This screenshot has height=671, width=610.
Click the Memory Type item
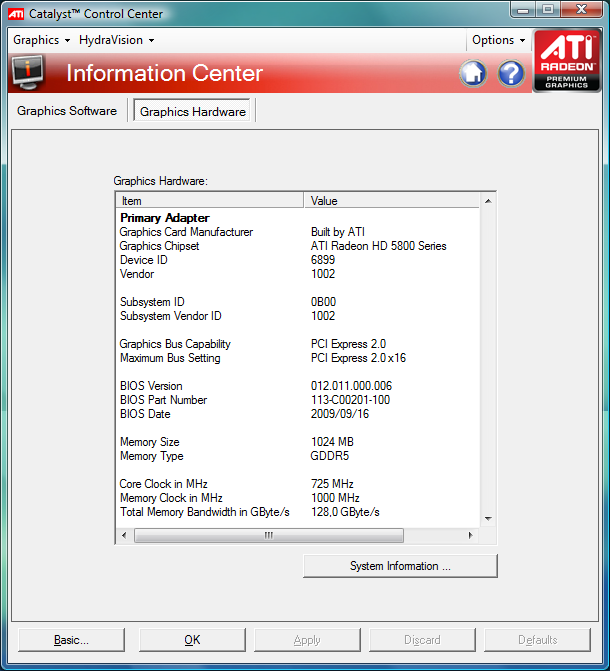point(152,456)
